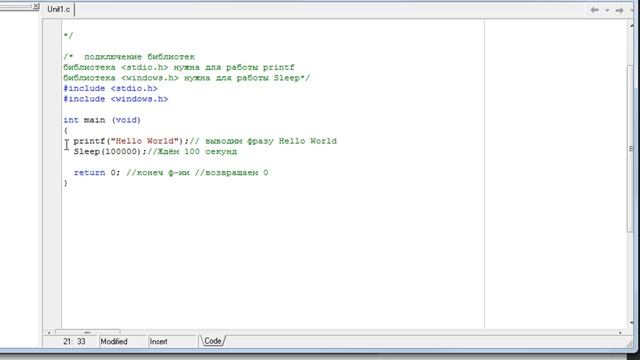Select the Unit1.c editor tab

58,9
